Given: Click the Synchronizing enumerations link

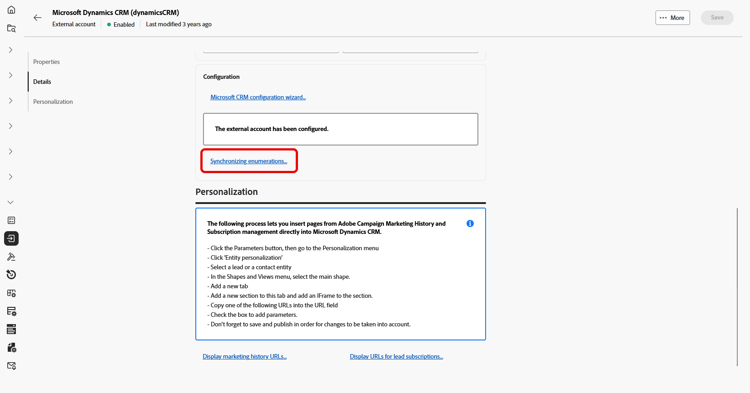Looking at the screenshot, I should click(249, 161).
